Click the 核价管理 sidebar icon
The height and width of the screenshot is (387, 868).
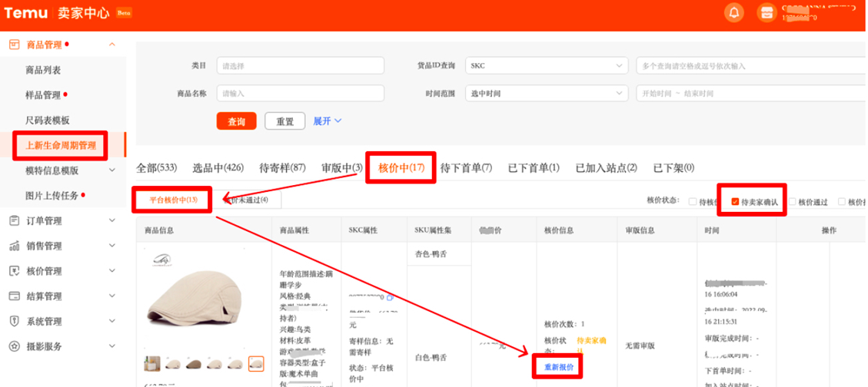14,271
